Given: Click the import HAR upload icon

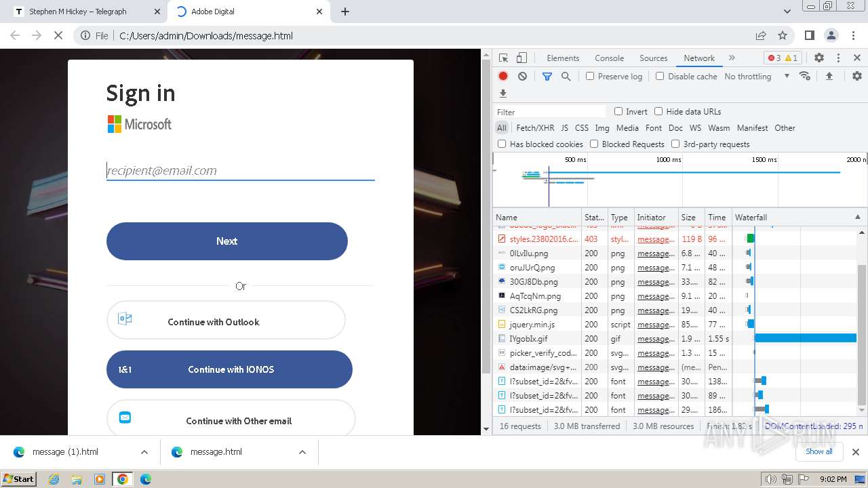Looking at the screenshot, I should [x=829, y=77].
